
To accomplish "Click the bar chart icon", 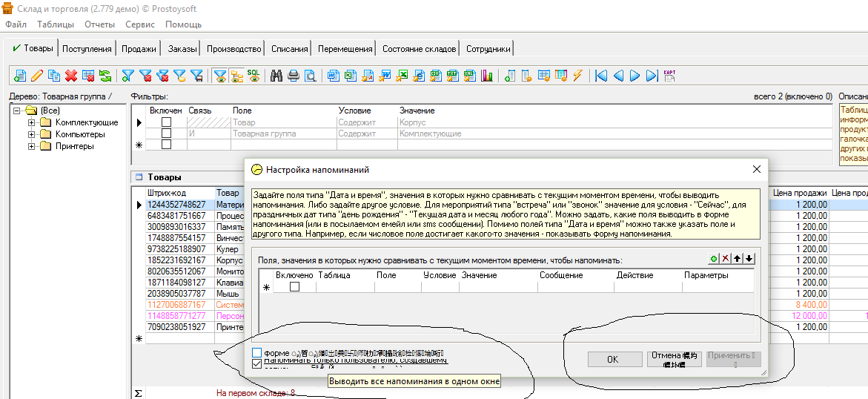I will click(487, 76).
